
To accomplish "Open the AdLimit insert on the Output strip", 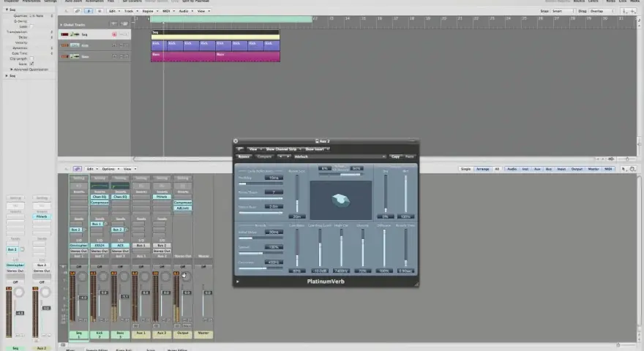I will click(x=183, y=208).
